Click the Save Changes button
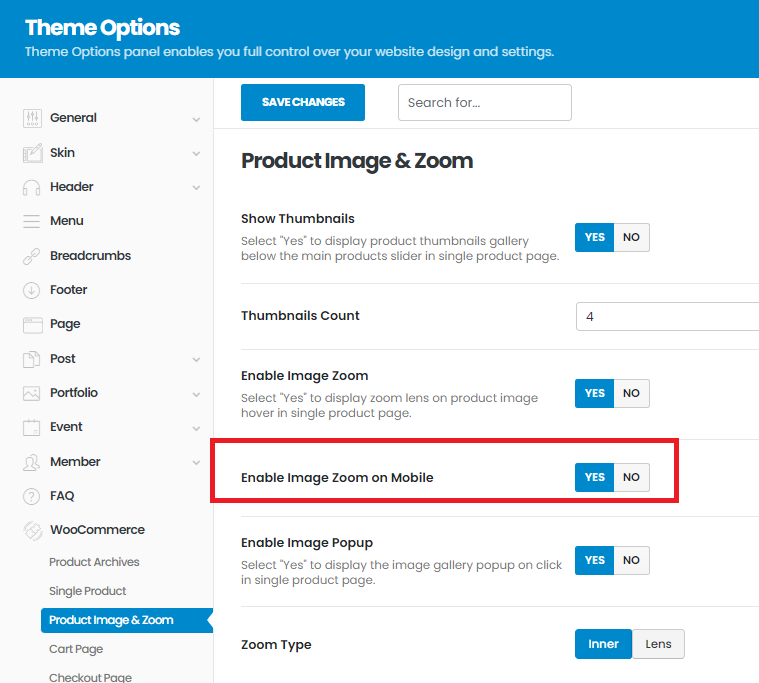Screen dimensions: 759x683 [x=303, y=102]
